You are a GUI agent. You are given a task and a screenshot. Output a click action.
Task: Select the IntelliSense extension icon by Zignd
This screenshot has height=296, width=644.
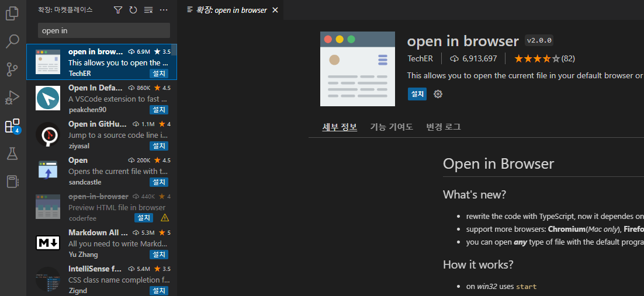point(48,279)
